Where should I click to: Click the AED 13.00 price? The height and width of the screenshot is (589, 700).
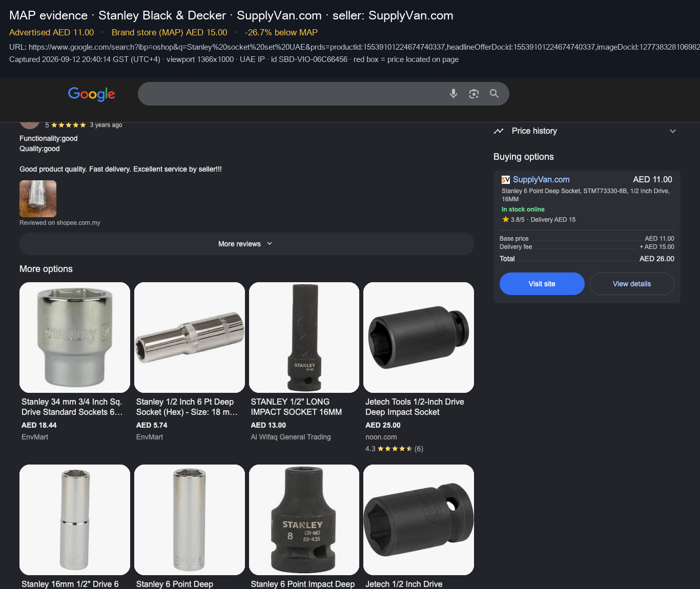pyautogui.click(x=269, y=425)
